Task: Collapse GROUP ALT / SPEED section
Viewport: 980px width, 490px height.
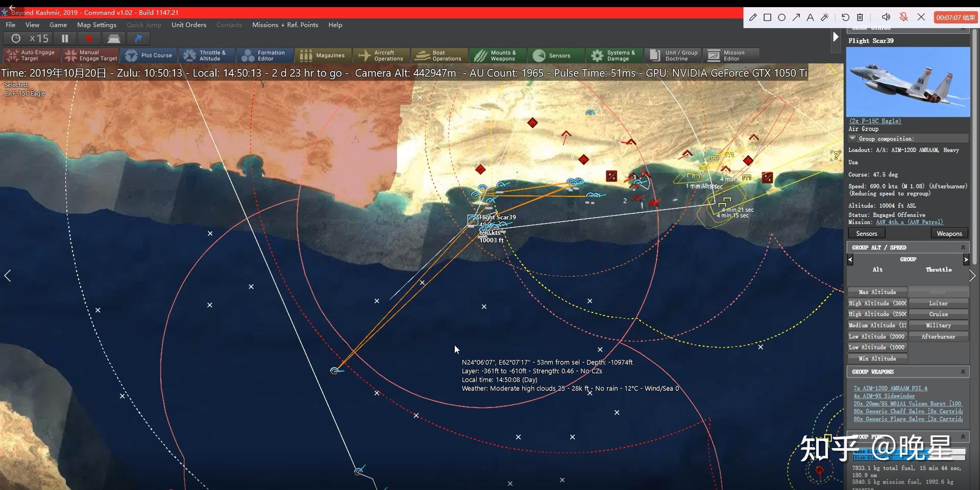Action: [963, 247]
